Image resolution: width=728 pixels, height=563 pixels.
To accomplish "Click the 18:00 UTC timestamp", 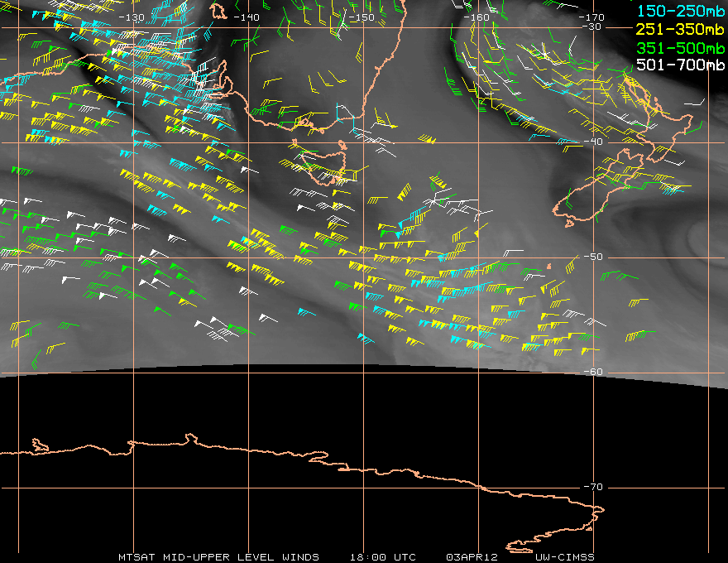I will click(382, 556).
